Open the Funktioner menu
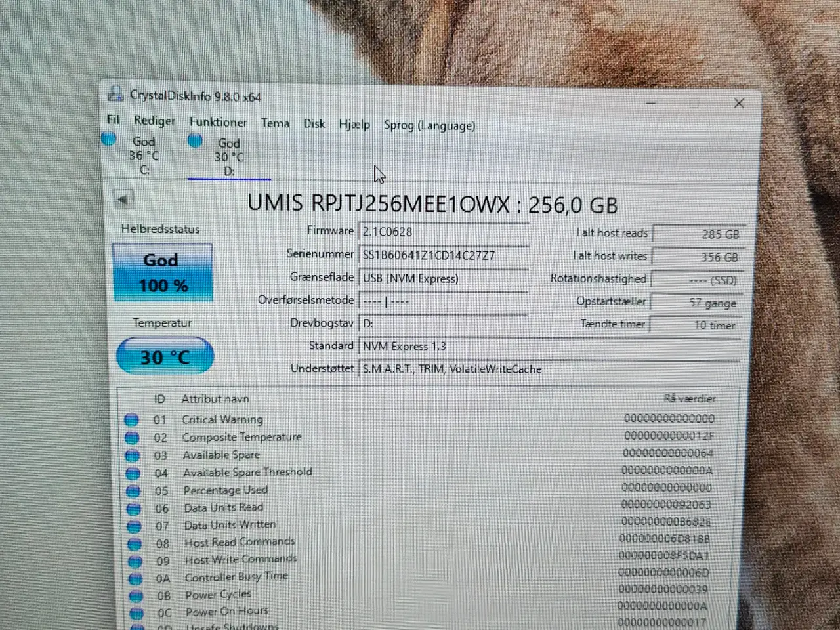840x630 pixels. (219, 122)
